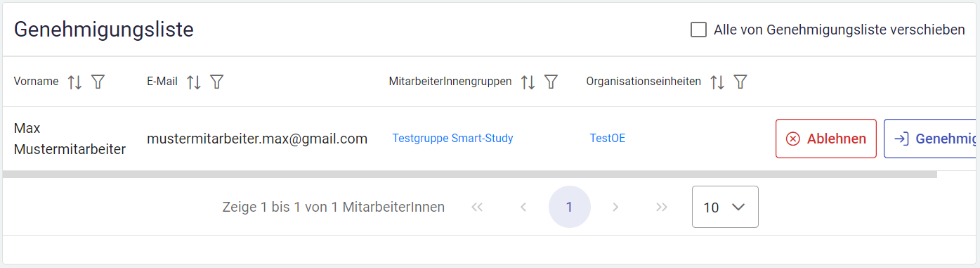Filter the Organisationseinheiten column
980x268 pixels.
(740, 82)
